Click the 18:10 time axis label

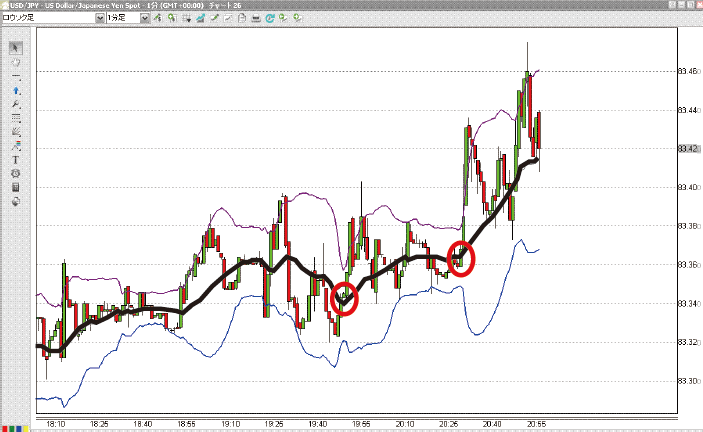tap(55, 425)
